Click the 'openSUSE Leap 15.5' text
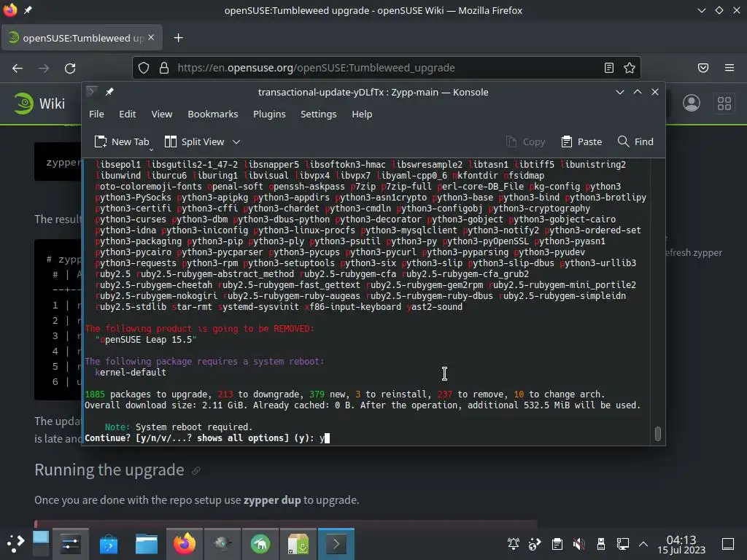The width and height of the screenshot is (747, 560). point(146,340)
